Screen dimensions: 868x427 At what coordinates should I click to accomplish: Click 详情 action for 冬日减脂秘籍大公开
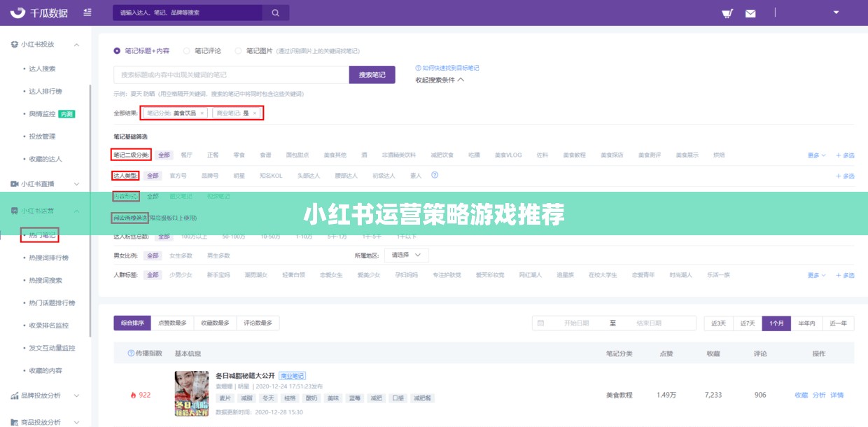click(836, 395)
